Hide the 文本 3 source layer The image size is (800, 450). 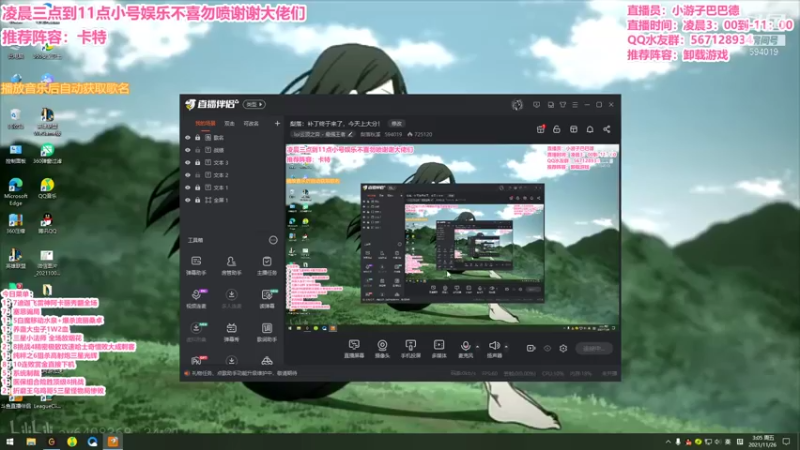(188, 163)
